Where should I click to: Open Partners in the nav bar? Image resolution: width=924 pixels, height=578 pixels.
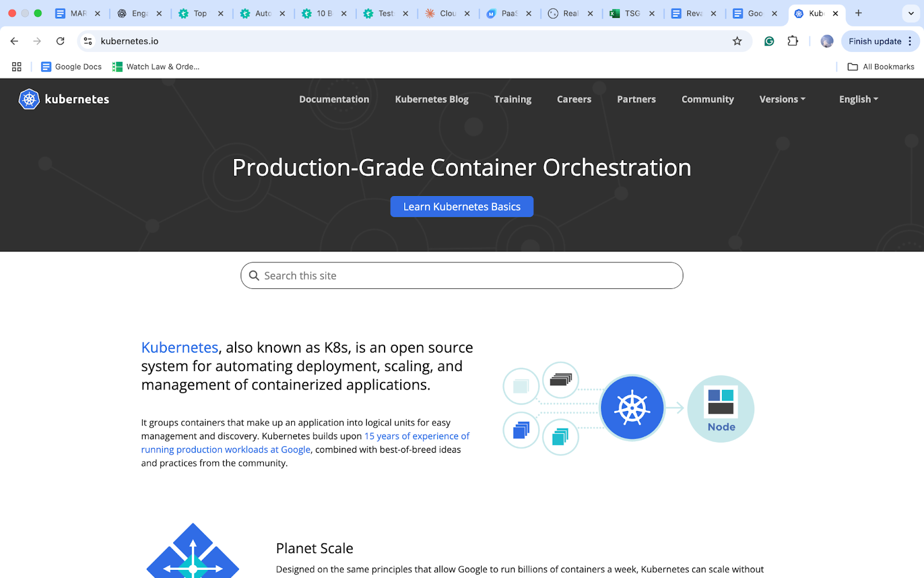coord(636,99)
